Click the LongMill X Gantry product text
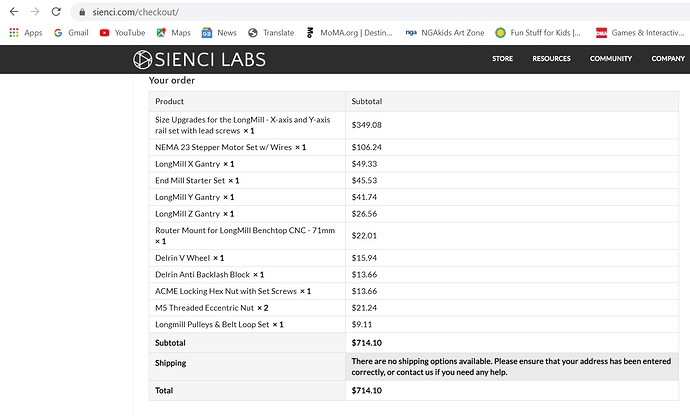This screenshot has width=690, height=416. pyautogui.click(x=187, y=164)
